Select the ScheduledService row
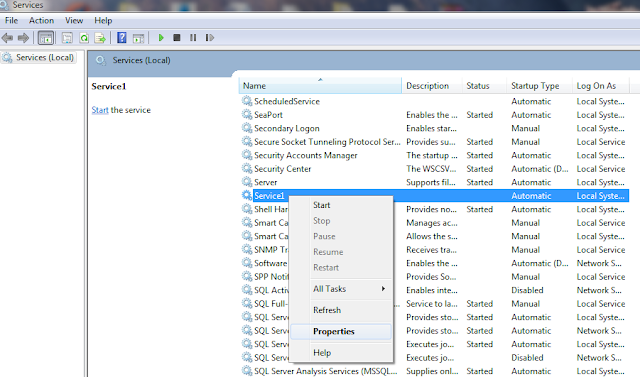This screenshot has height=377, width=640. [x=434, y=101]
